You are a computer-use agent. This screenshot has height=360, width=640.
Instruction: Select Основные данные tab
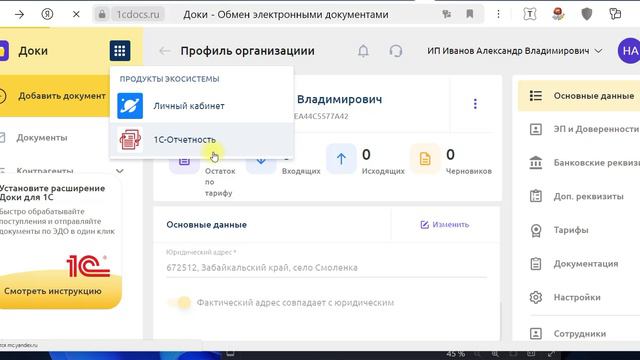[579, 96]
